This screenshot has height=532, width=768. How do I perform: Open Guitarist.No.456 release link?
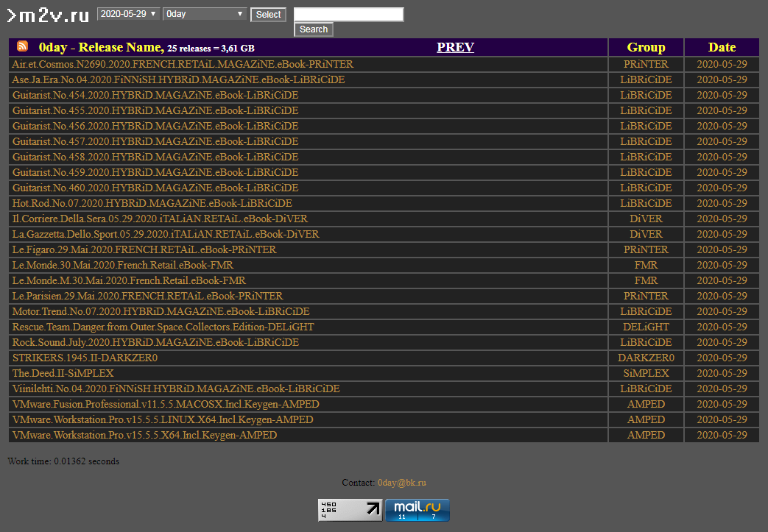point(155,126)
